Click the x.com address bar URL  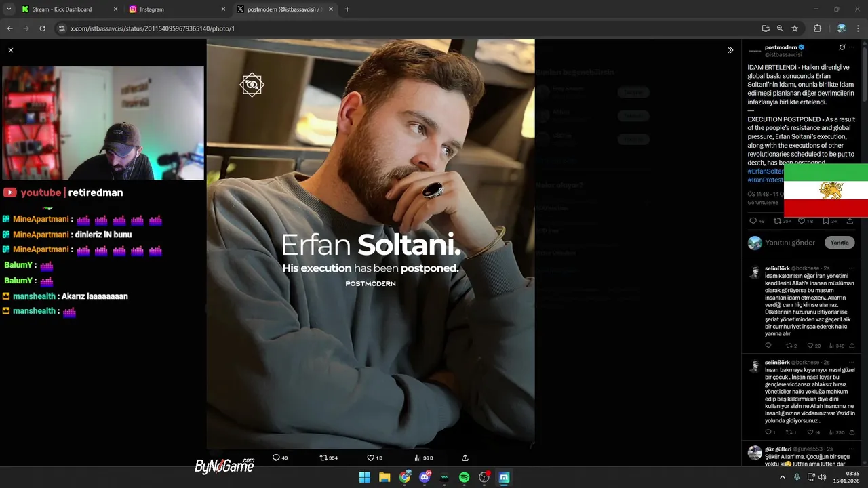tap(153, 28)
